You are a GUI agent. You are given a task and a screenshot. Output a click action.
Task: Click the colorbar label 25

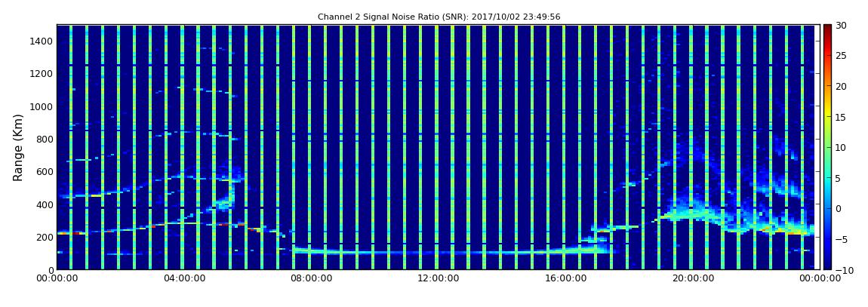click(842, 56)
